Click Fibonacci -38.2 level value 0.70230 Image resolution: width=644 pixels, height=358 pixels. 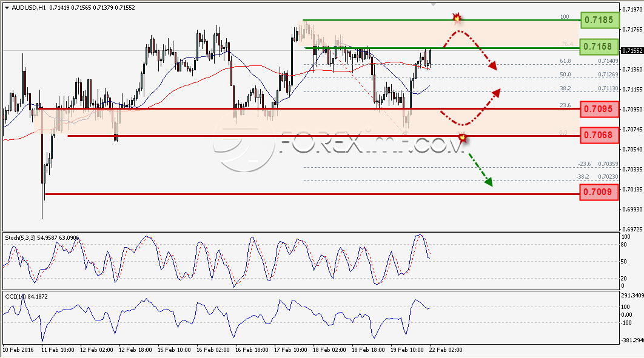(608, 177)
